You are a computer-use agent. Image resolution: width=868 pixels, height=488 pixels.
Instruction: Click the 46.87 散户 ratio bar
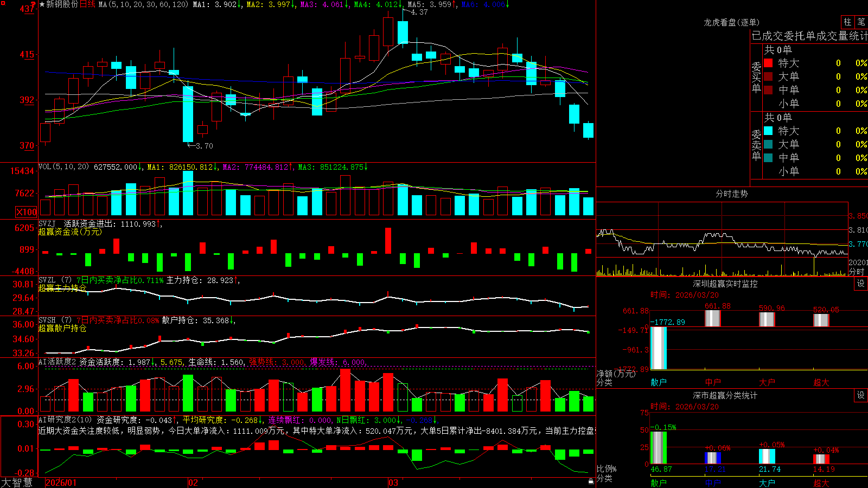pyautogui.click(x=659, y=448)
